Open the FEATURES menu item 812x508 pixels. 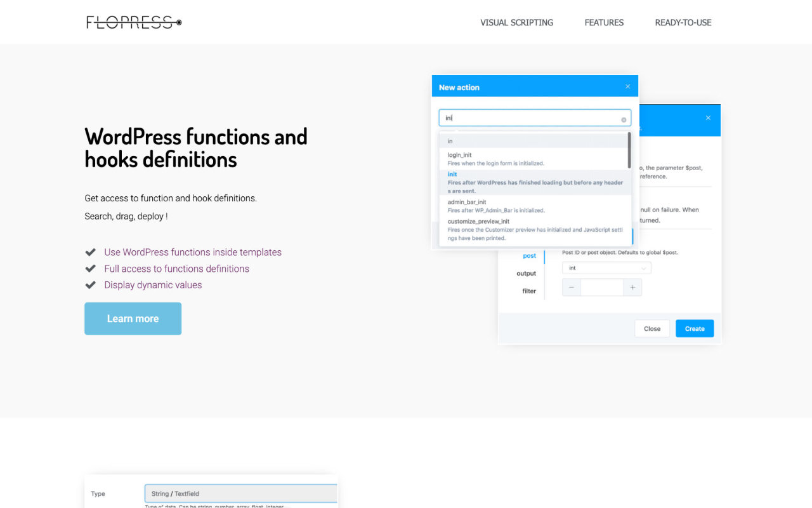tap(603, 22)
